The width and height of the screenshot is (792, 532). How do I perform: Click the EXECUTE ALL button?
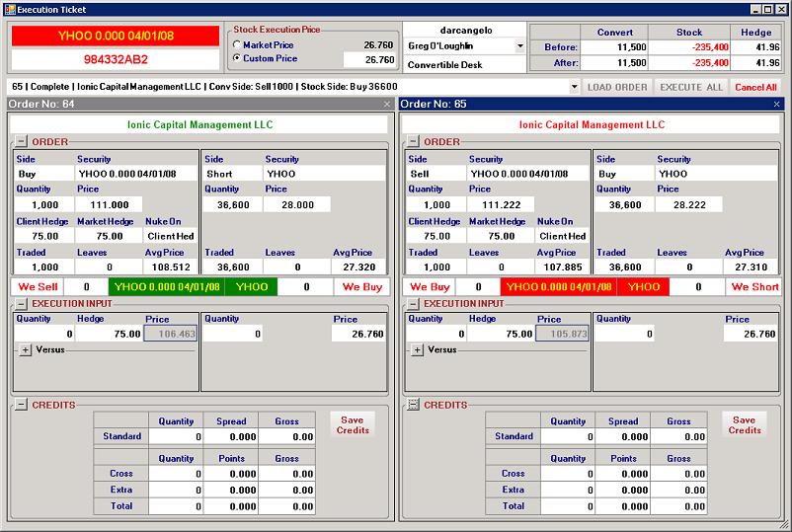pos(691,87)
